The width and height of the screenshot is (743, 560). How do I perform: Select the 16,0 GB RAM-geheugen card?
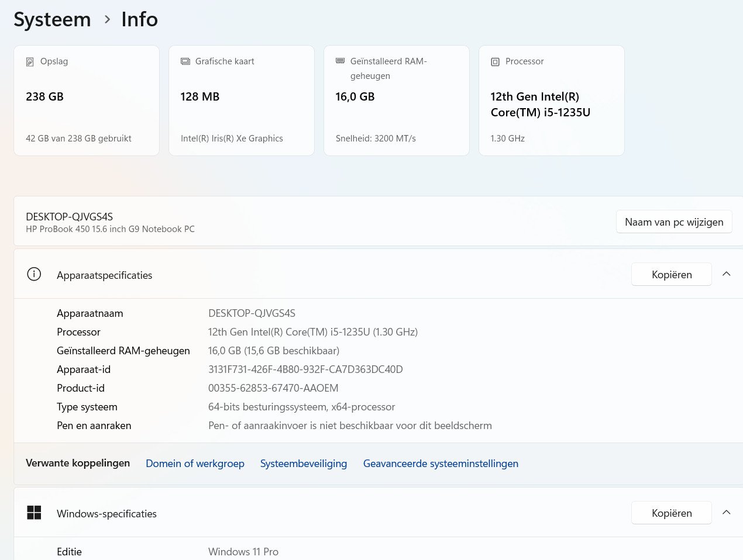[396, 101]
